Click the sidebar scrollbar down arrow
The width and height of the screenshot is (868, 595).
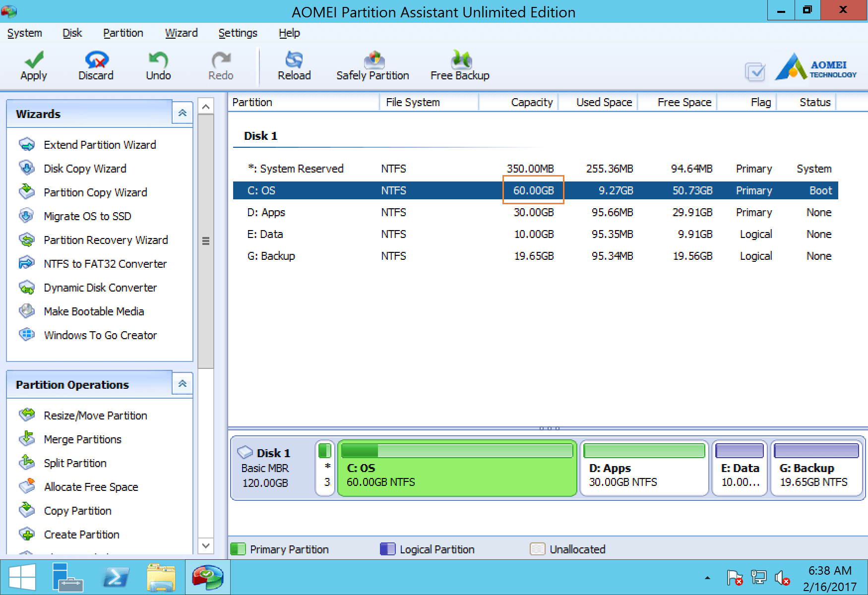(x=206, y=545)
